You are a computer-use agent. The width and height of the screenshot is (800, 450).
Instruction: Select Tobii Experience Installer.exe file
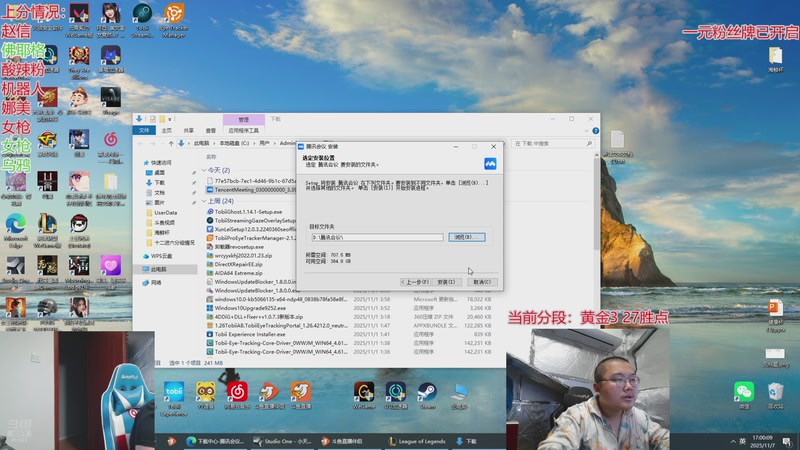tap(250, 334)
